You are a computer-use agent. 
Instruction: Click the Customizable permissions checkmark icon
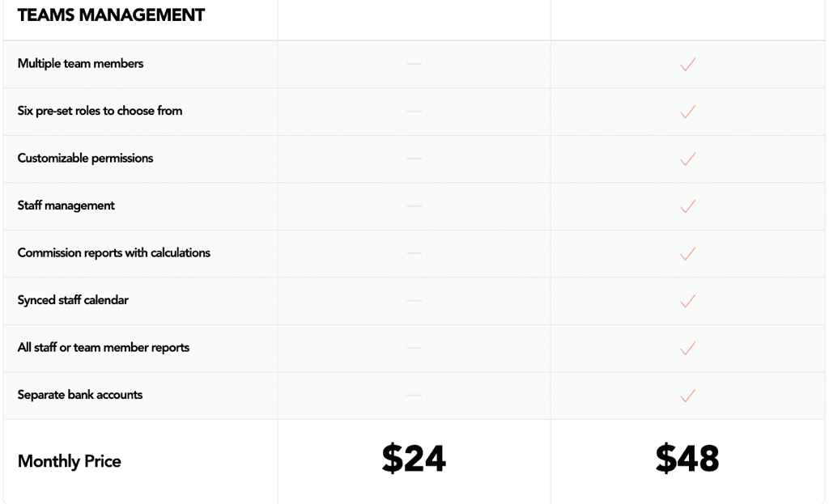pyautogui.click(x=688, y=159)
